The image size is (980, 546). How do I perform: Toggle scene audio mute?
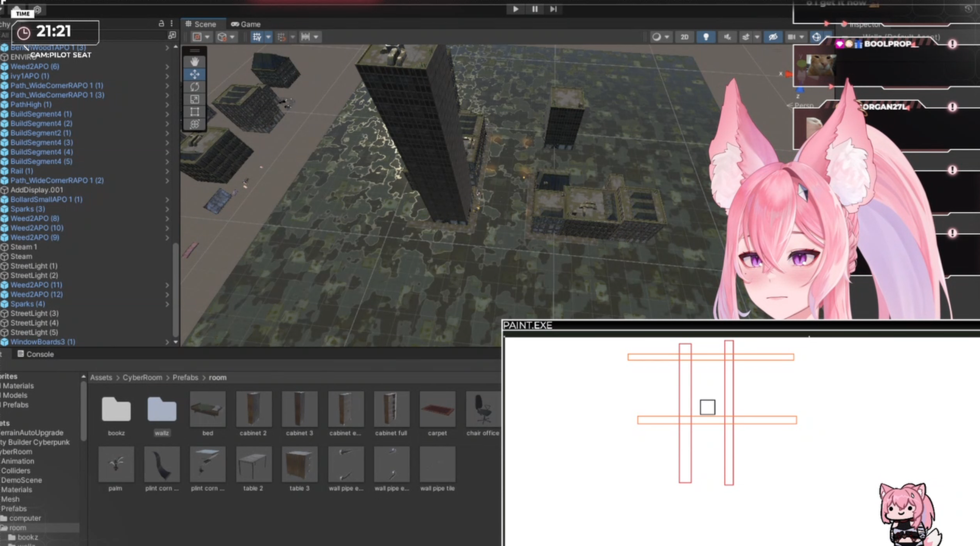(x=727, y=37)
